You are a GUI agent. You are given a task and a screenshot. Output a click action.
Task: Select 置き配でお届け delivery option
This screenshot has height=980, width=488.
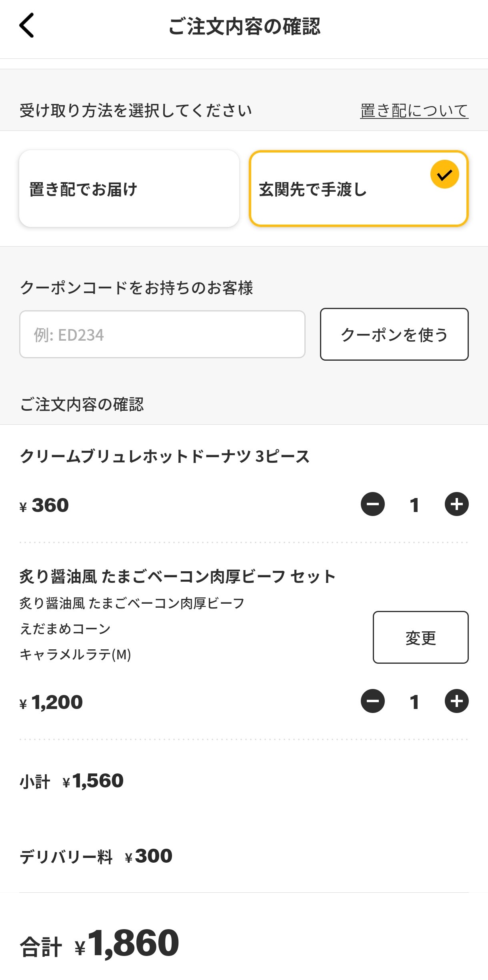(x=129, y=189)
